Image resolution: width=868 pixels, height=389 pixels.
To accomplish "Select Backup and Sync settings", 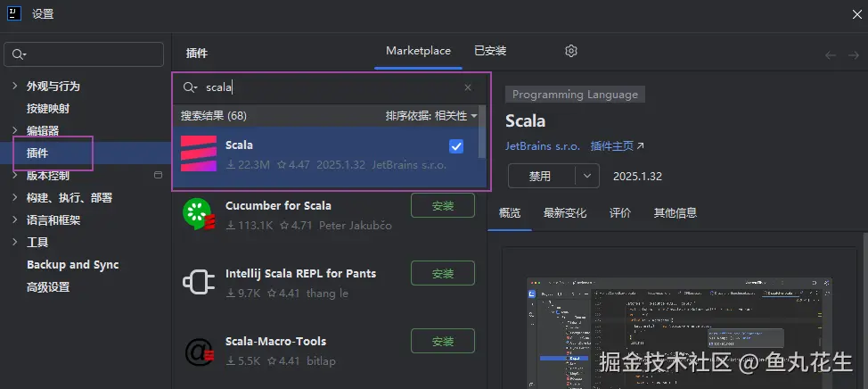I will click(x=72, y=265).
